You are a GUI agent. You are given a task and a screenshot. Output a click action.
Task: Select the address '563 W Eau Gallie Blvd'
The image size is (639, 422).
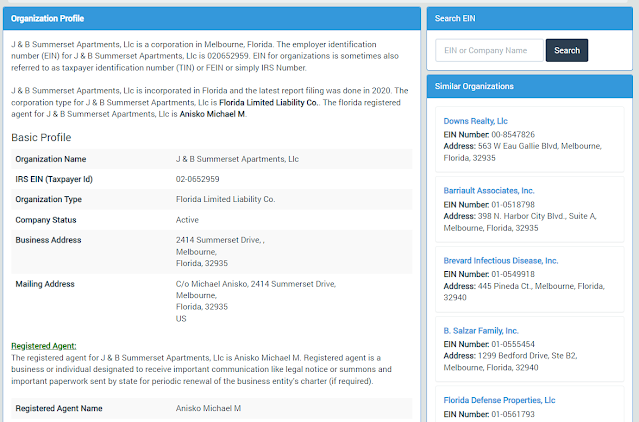[x=517, y=146]
